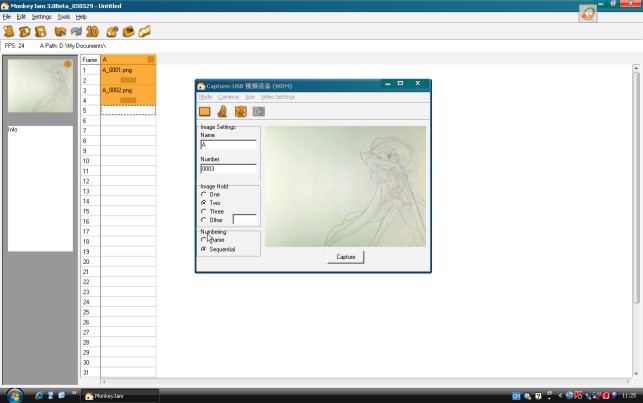Click the Open file toolbar icon
The image size is (643, 403).
coord(25,31)
